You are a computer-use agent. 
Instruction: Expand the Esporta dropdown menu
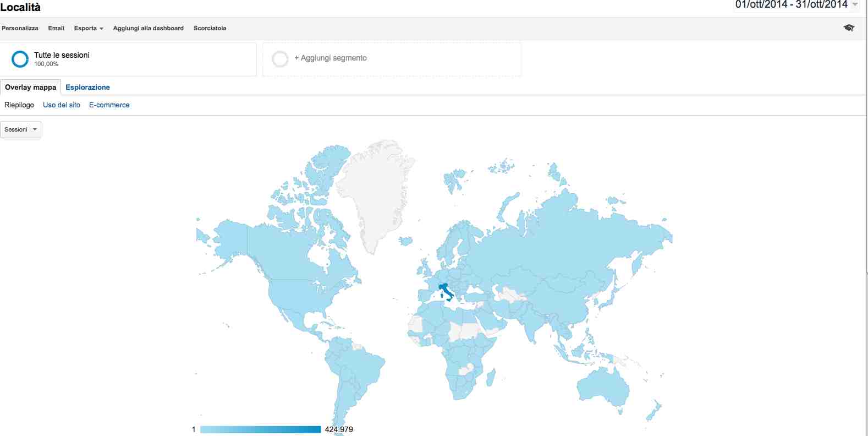89,28
